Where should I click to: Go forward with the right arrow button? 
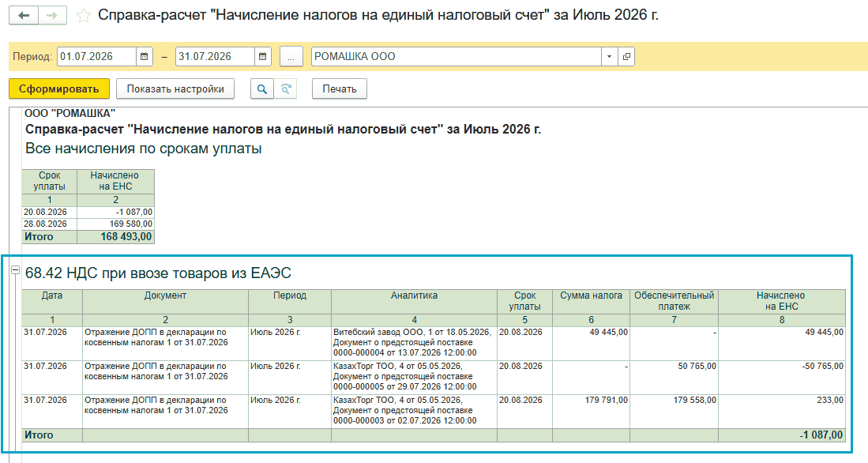[x=53, y=16]
